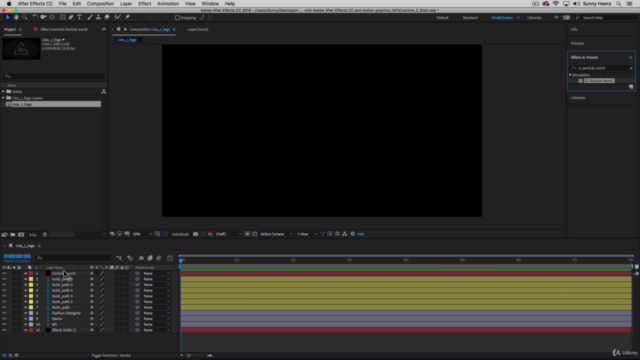640x360 pixels.
Task: Select the Zoom magnifier tool
Action: [x=24, y=18]
